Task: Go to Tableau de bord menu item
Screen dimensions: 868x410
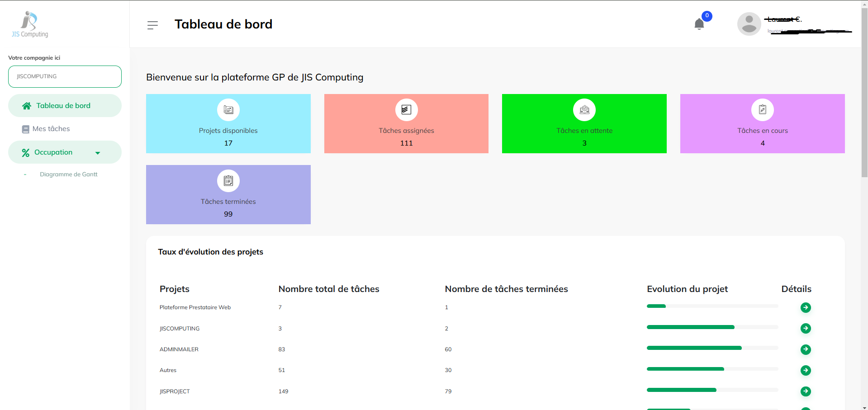Action: pos(65,106)
